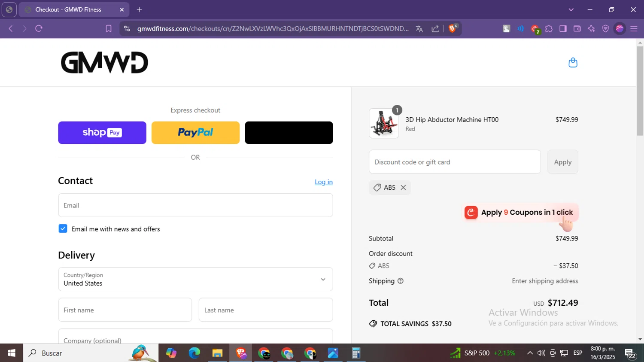
Task: Open File Explorer from taskbar
Action: click(x=218, y=353)
